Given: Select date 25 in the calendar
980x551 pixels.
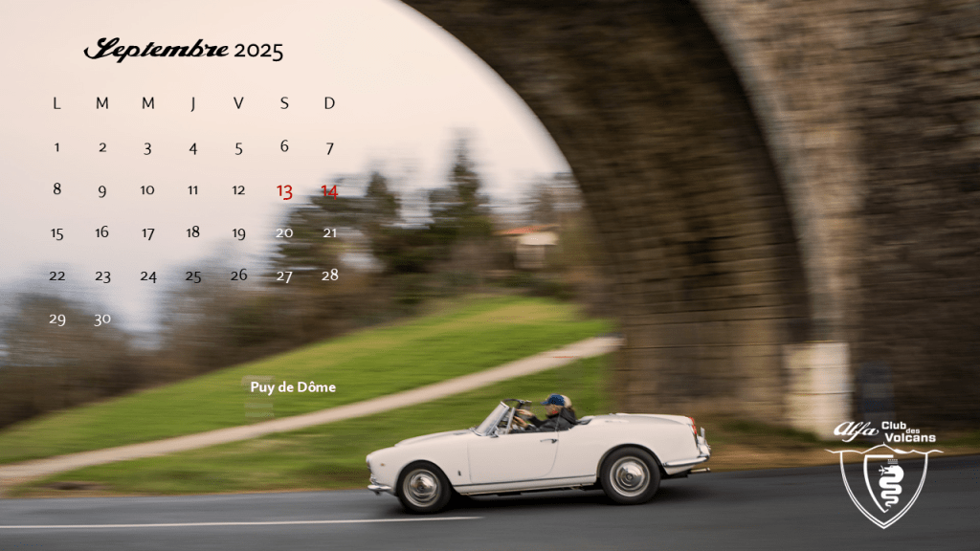Looking at the screenshot, I should point(193,276).
